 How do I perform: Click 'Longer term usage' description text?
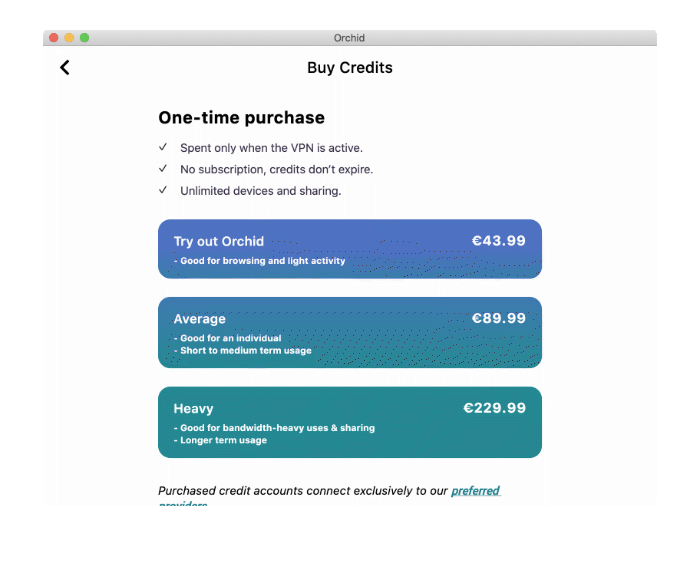point(223,440)
